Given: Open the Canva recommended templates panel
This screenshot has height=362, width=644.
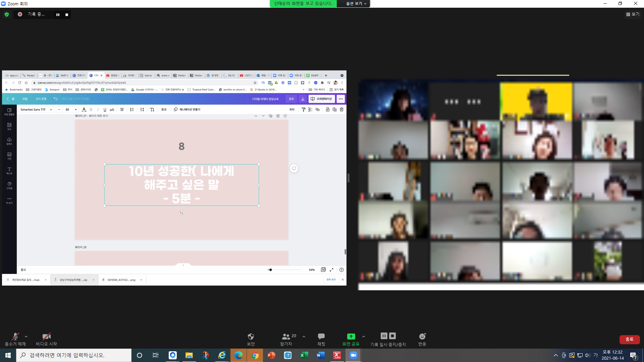Looking at the screenshot, I should click(x=9, y=112).
